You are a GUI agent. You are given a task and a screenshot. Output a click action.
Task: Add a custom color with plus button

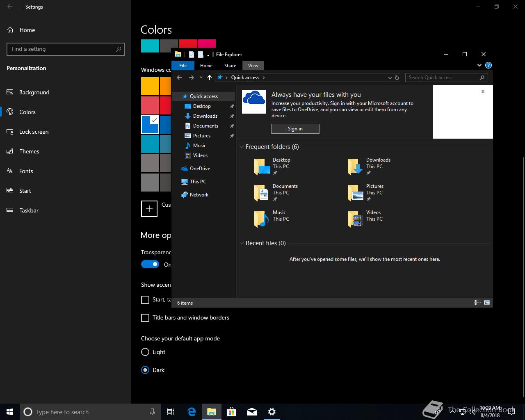149,208
